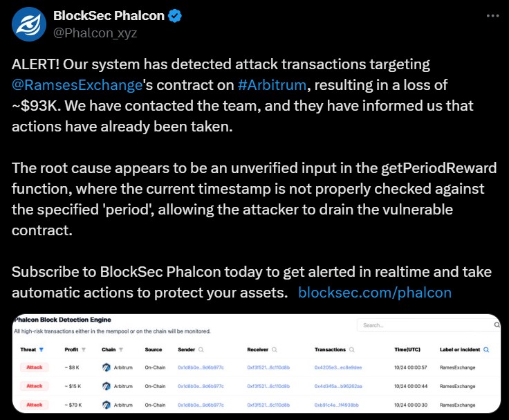Screen dimensions: 509x420
Task: Click the Label or Incident search icon
Action: point(486,349)
